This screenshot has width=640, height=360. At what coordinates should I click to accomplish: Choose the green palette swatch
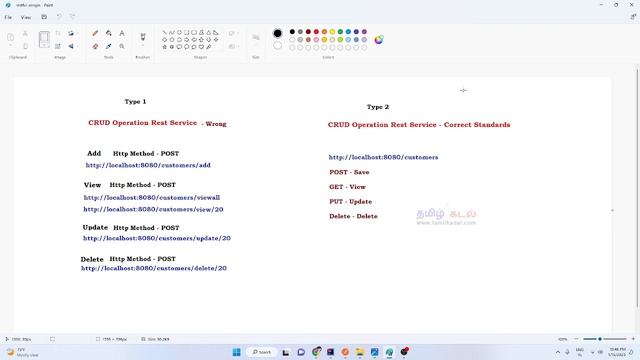pos(340,32)
